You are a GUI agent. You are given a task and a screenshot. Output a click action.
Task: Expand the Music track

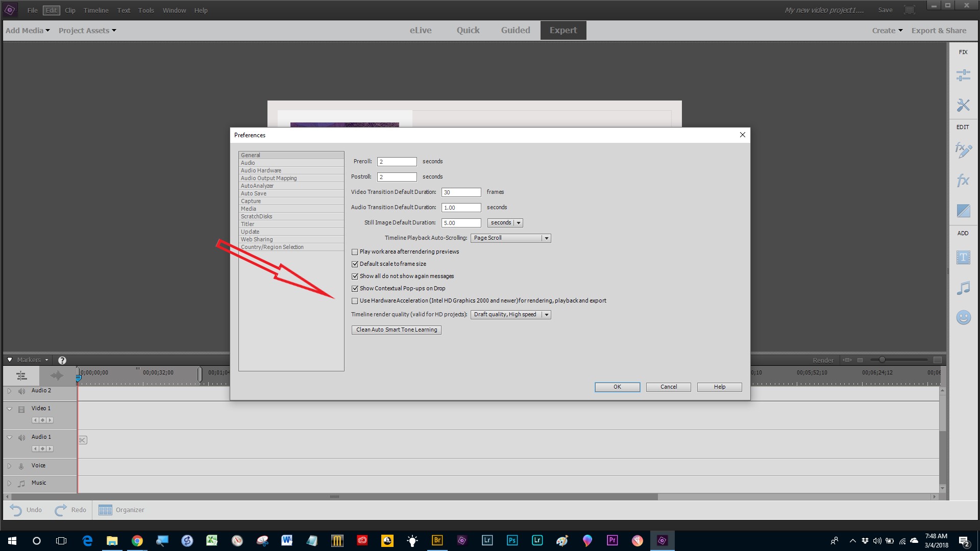tap(9, 483)
